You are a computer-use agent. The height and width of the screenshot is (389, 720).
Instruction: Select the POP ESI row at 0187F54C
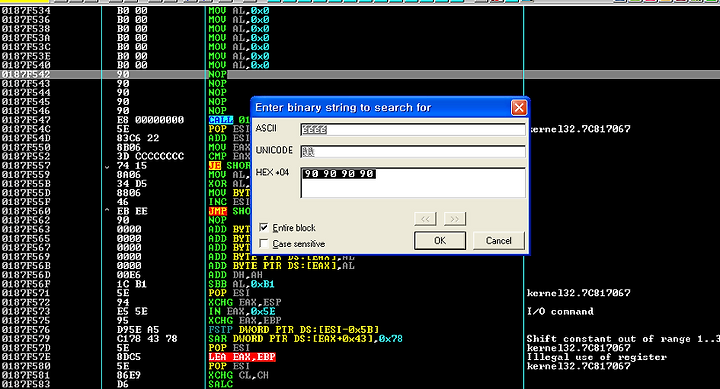tap(360, 129)
